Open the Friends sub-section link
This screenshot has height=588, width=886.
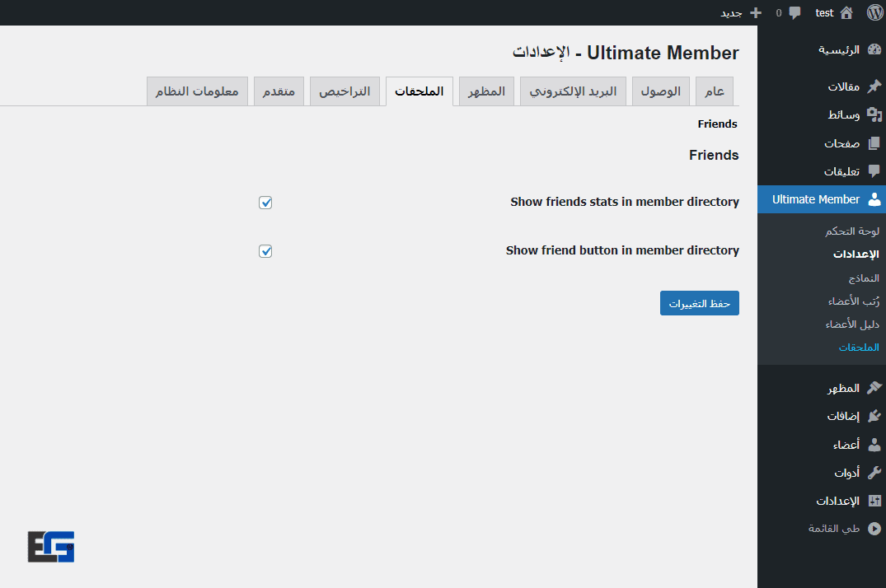pyautogui.click(x=717, y=124)
